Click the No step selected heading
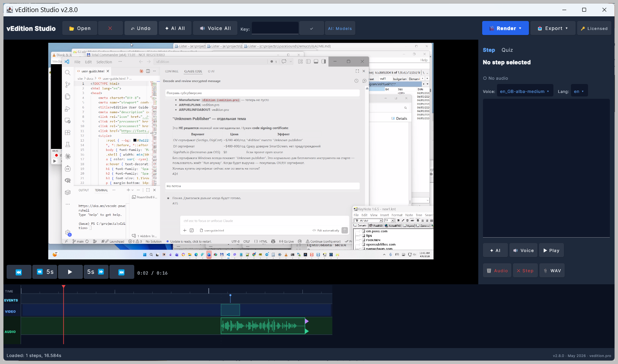The width and height of the screenshot is (618, 364). [x=507, y=62]
